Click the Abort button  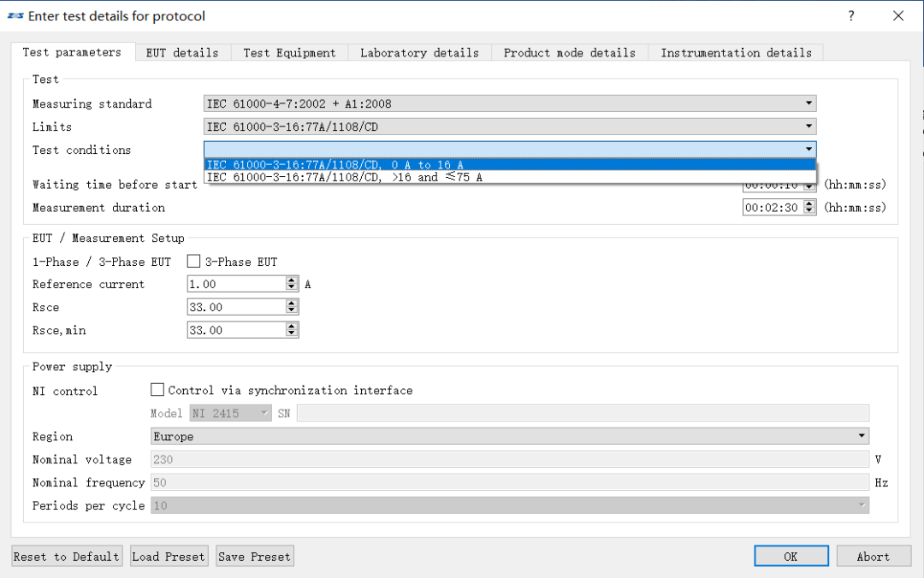(874, 557)
